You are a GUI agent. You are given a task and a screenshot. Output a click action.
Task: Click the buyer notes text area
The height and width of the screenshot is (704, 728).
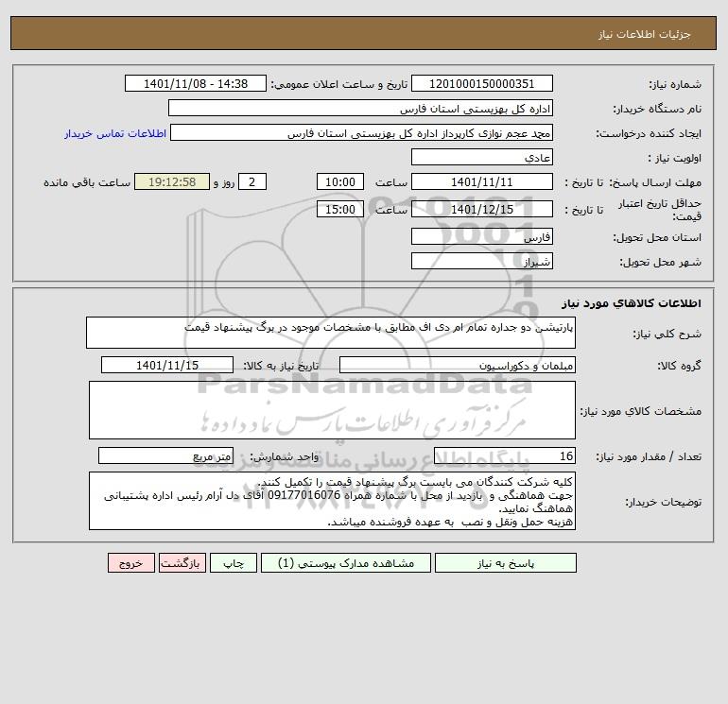point(332,501)
